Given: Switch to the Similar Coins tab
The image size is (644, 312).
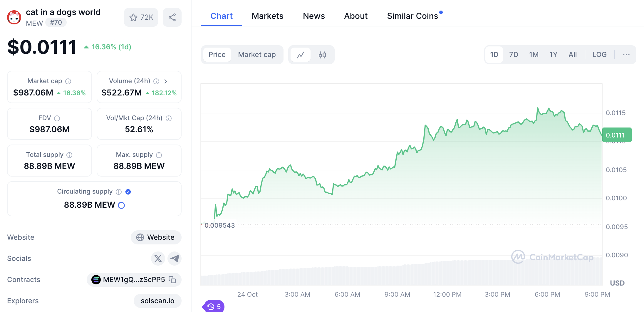Looking at the screenshot, I should 412,16.
